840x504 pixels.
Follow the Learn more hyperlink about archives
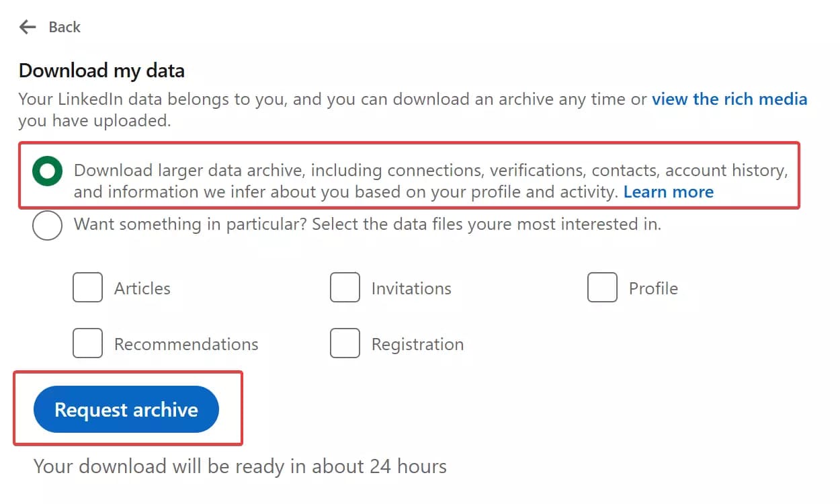pos(669,192)
